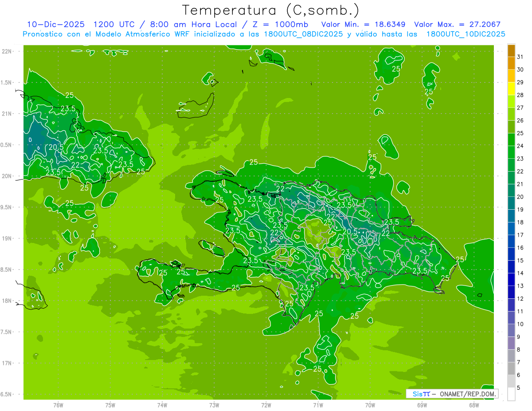The image size is (532, 411).
Task: Click the '75W' longitude axis label
Action: [x=110, y=405]
